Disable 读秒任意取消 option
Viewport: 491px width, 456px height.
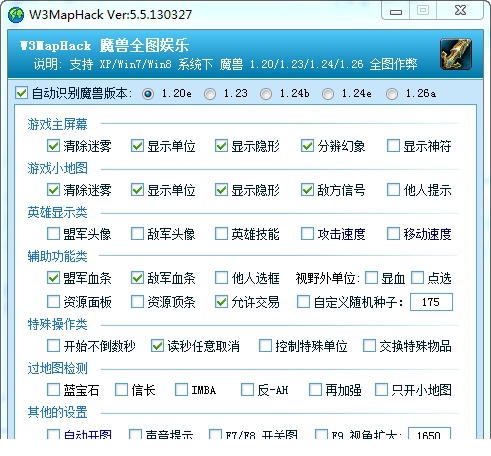coord(157,346)
